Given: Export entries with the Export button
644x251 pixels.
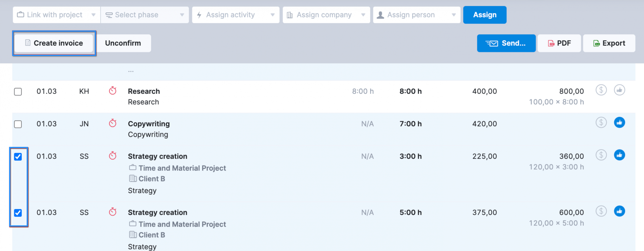Looking at the screenshot, I should coord(609,43).
